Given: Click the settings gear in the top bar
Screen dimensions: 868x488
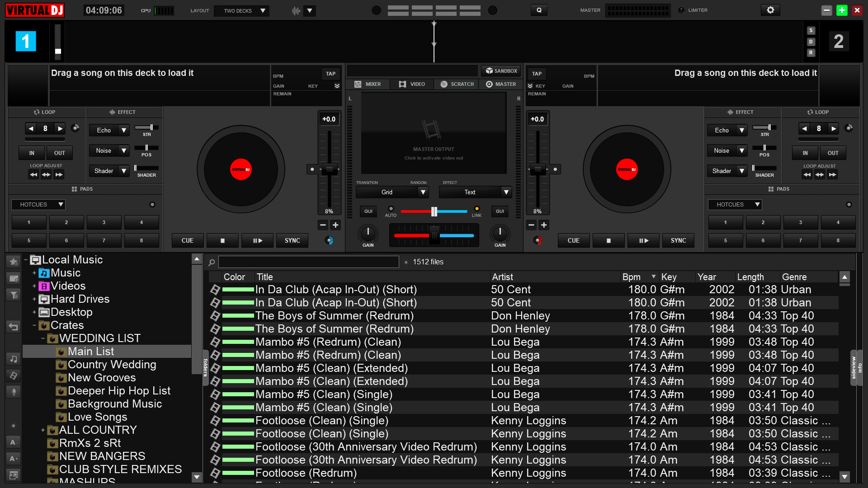Looking at the screenshot, I should pos(770,9).
